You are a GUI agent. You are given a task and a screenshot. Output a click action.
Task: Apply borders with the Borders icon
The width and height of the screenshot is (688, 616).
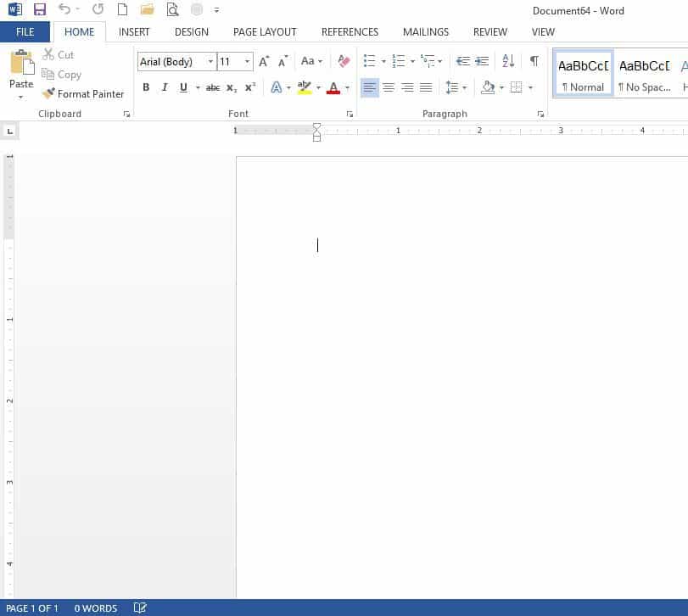point(517,87)
